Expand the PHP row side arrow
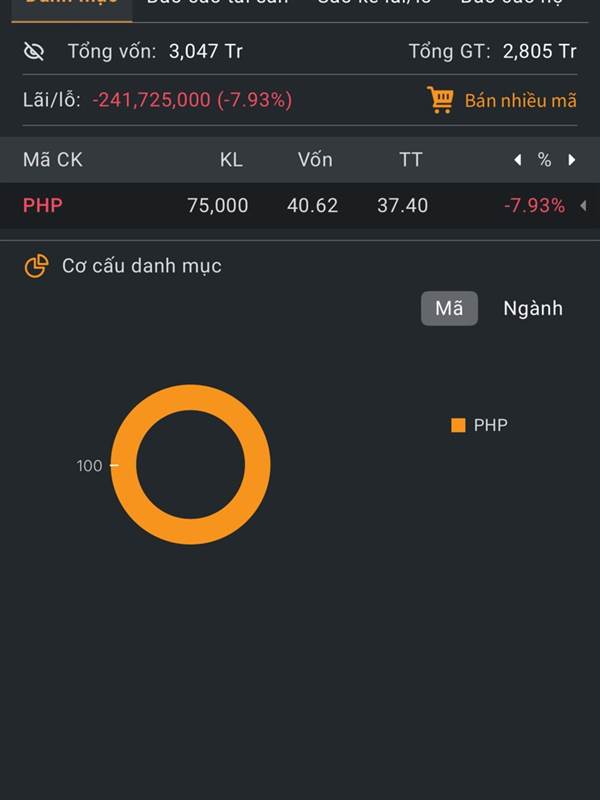The height and width of the screenshot is (800, 600). point(583,206)
